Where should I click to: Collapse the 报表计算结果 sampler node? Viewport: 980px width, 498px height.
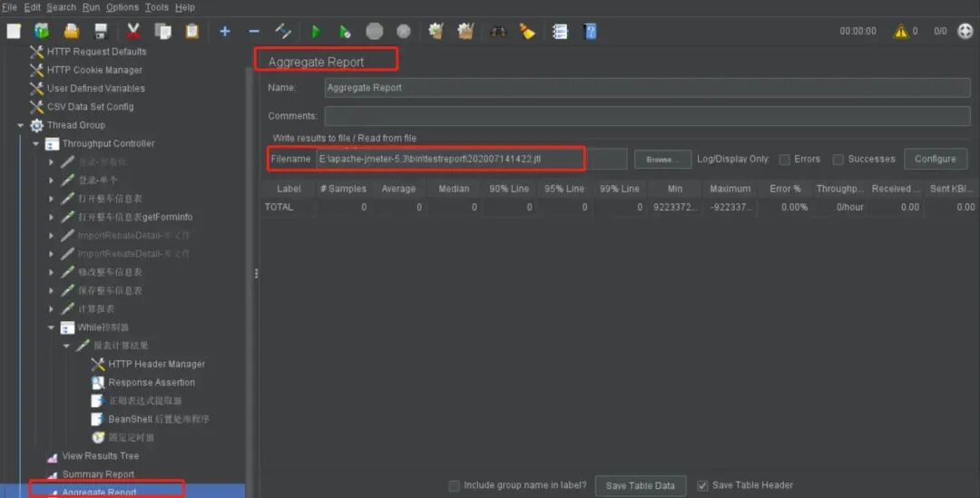66,346
